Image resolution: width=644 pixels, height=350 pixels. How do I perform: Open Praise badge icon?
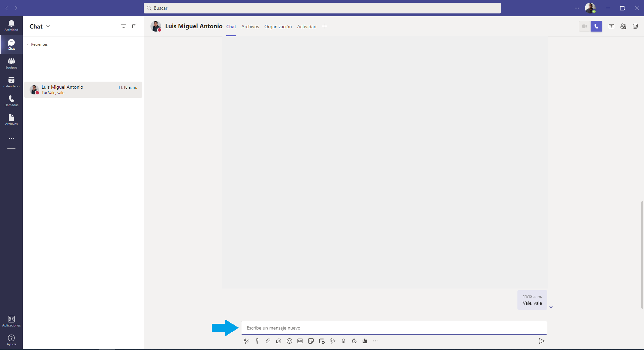pos(343,341)
